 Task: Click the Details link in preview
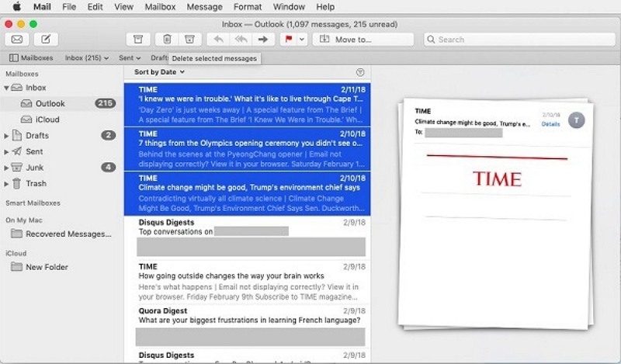(550, 124)
